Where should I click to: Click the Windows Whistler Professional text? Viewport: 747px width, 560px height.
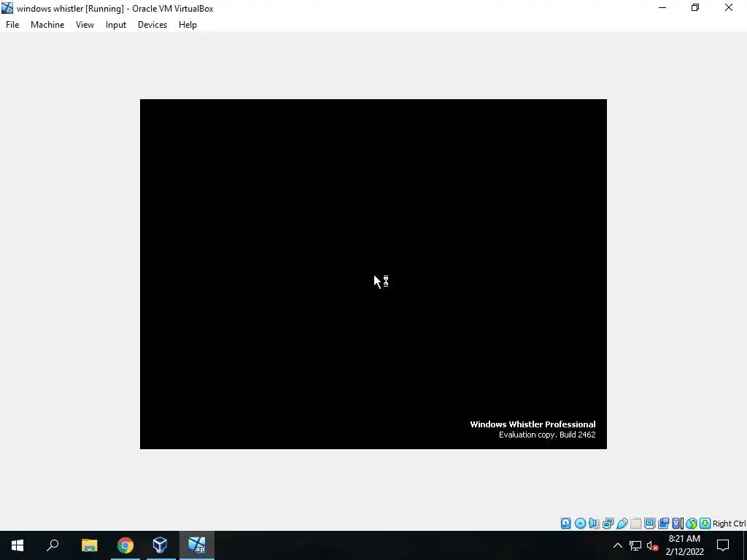click(533, 424)
